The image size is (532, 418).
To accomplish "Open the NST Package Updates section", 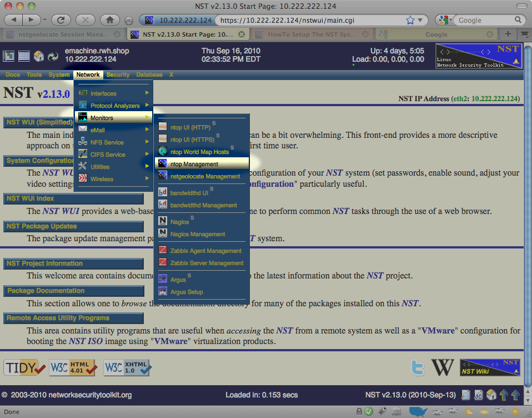I will (74, 226).
